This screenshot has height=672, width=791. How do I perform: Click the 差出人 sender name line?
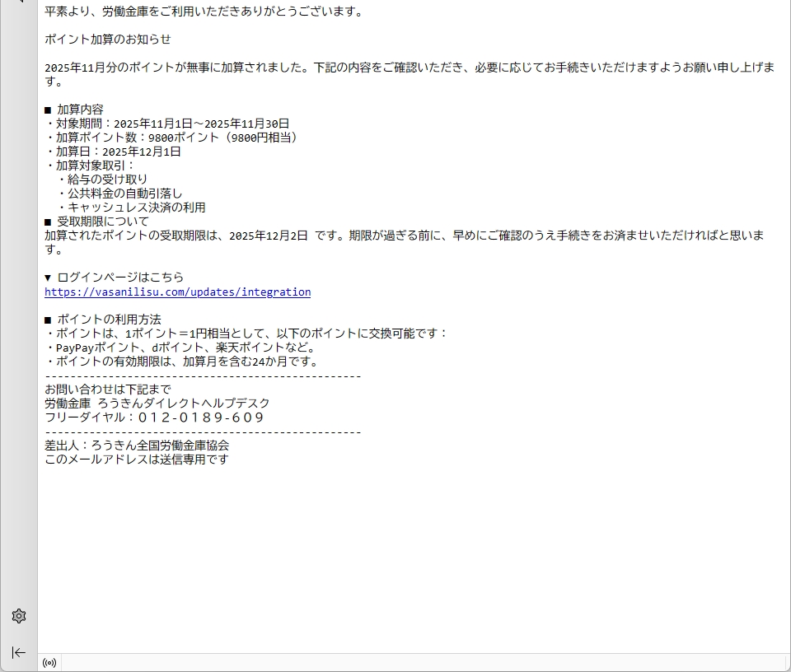137,446
